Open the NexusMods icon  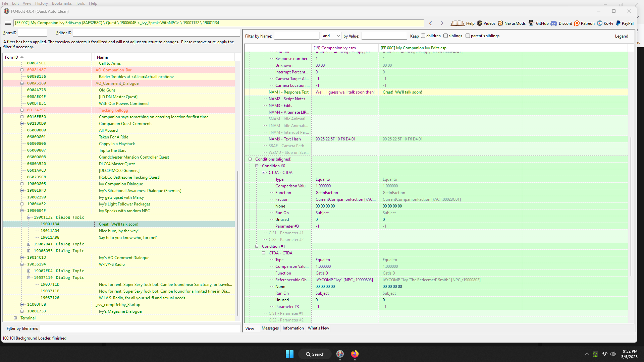[500, 23]
